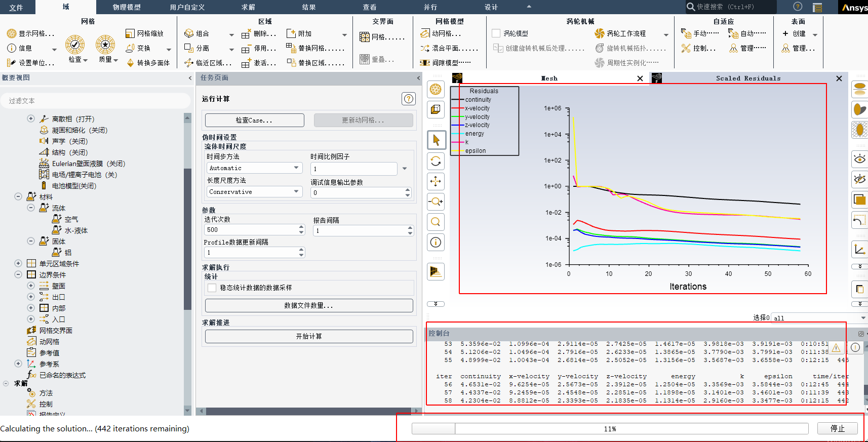Collapse the 材料 tree node

18,196
